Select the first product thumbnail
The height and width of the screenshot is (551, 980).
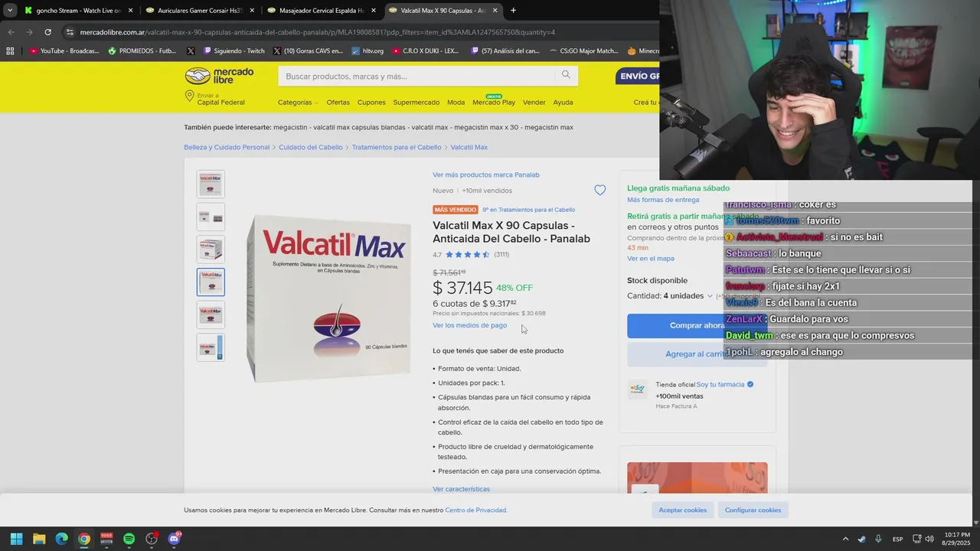tap(211, 184)
